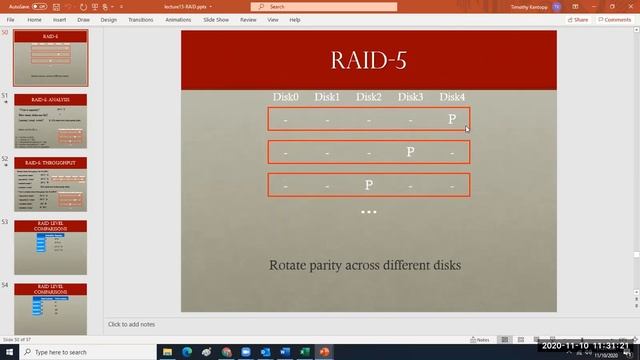The width and height of the screenshot is (640, 360).
Task: Click the user account avatar
Action: [x=556, y=7]
